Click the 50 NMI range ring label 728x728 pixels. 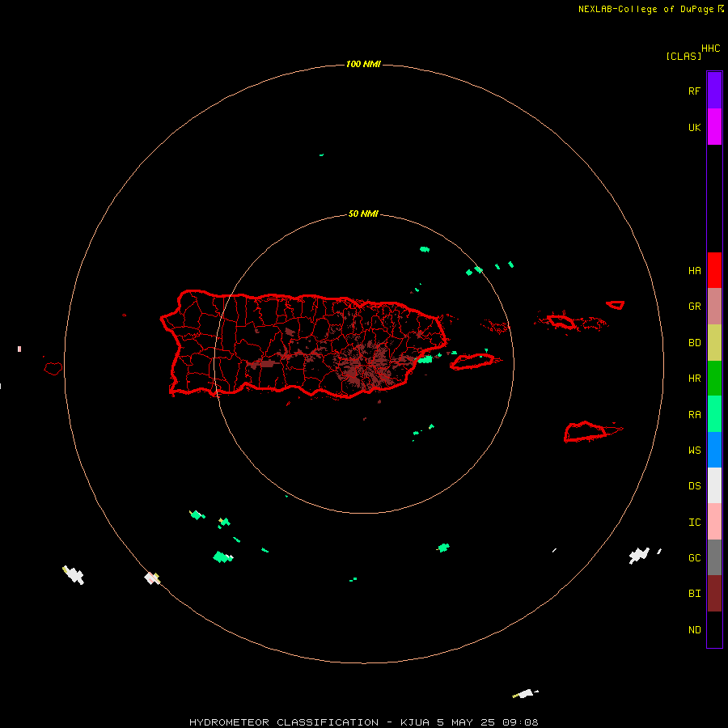click(x=363, y=214)
